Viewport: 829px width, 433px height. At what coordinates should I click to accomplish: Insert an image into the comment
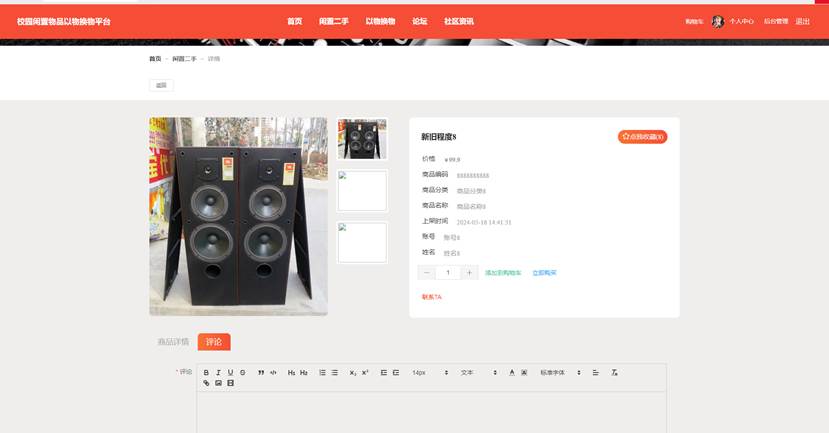pos(218,383)
